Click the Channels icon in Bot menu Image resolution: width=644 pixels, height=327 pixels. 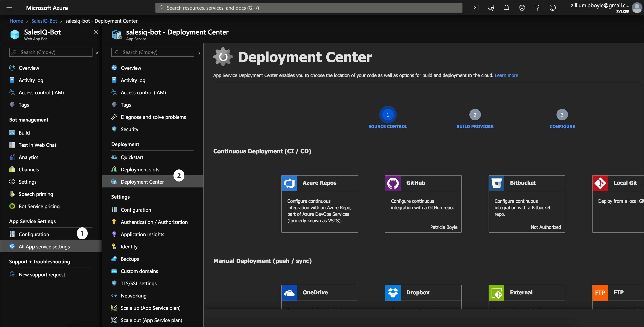click(x=12, y=169)
